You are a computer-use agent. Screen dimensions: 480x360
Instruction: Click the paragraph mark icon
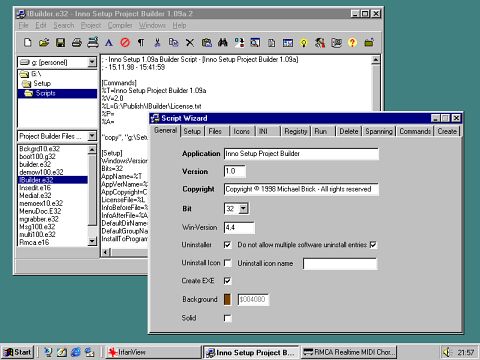(141, 43)
